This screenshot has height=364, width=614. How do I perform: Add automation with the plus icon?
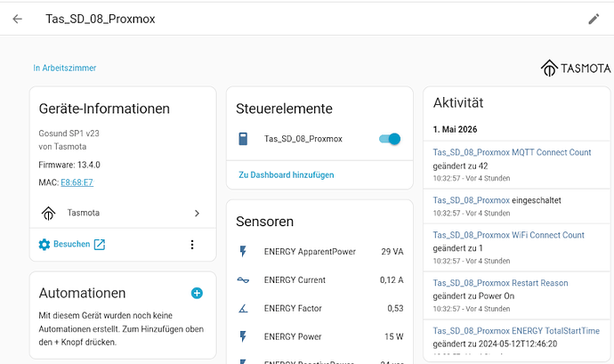click(x=197, y=293)
